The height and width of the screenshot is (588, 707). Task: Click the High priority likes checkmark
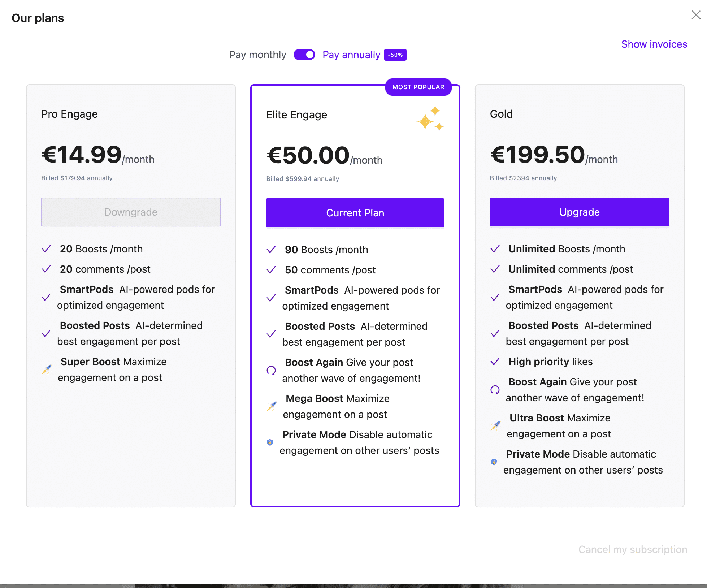point(495,362)
